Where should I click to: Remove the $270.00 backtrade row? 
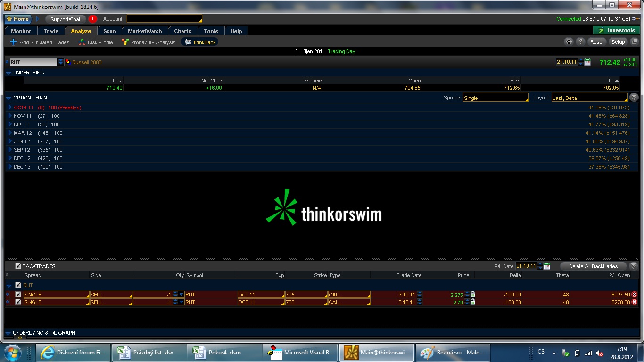pyautogui.click(x=635, y=302)
